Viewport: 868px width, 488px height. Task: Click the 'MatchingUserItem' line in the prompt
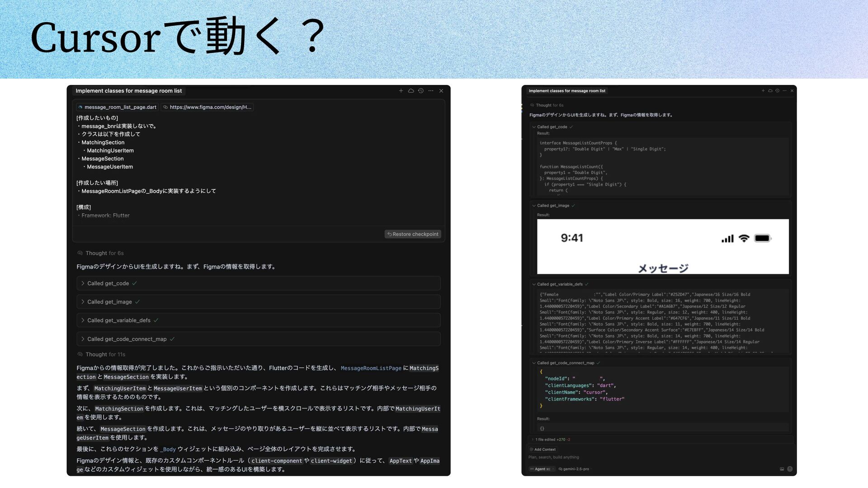pos(110,150)
